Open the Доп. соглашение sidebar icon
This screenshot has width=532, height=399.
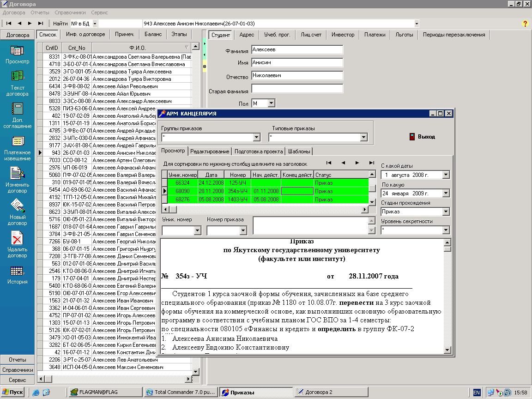click(x=17, y=109)
